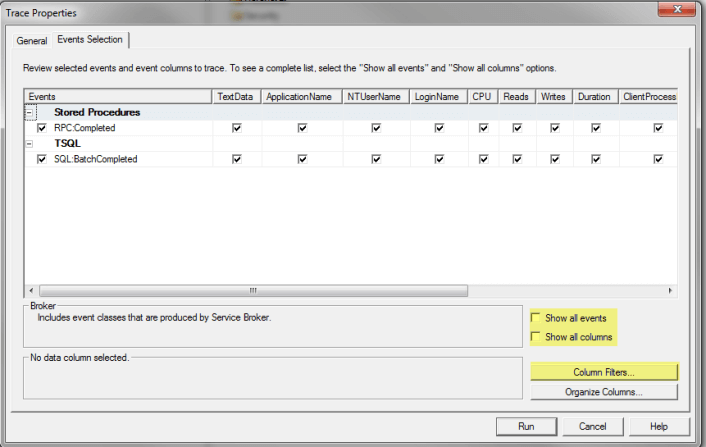Image resolution: width=706 pixels, height=447 pixels.
Task: Click the ApplicationName column header
Action: (302, 97)
